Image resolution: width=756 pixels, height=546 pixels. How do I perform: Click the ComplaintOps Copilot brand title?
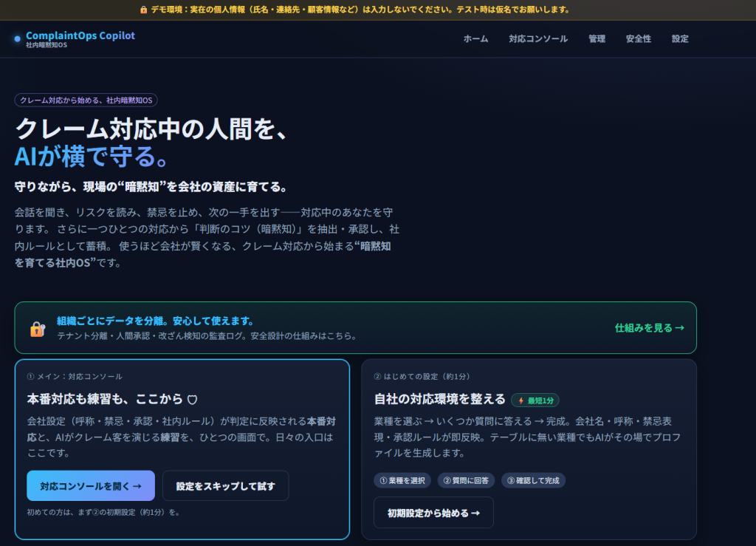pos(80,35)
